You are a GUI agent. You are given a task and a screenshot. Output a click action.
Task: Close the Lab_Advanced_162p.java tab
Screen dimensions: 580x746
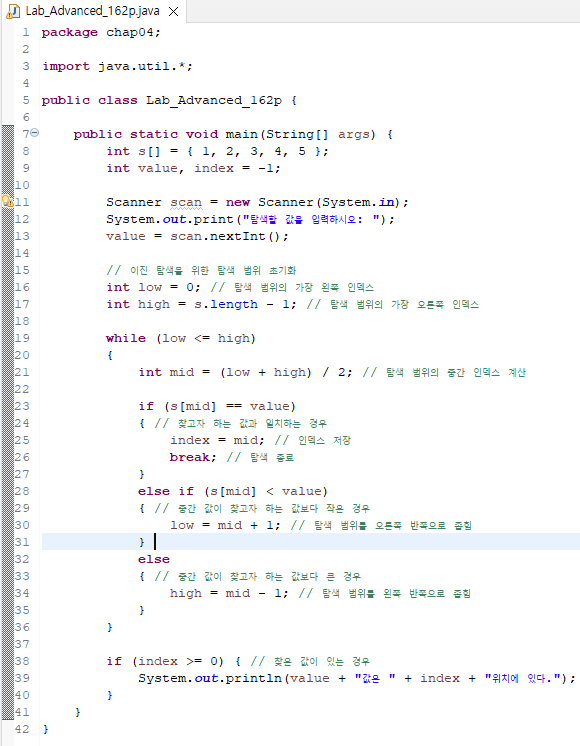[174, 11]
